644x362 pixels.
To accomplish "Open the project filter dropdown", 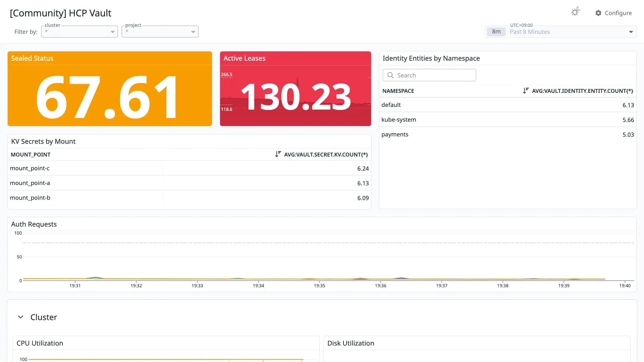I will (160, 32).
